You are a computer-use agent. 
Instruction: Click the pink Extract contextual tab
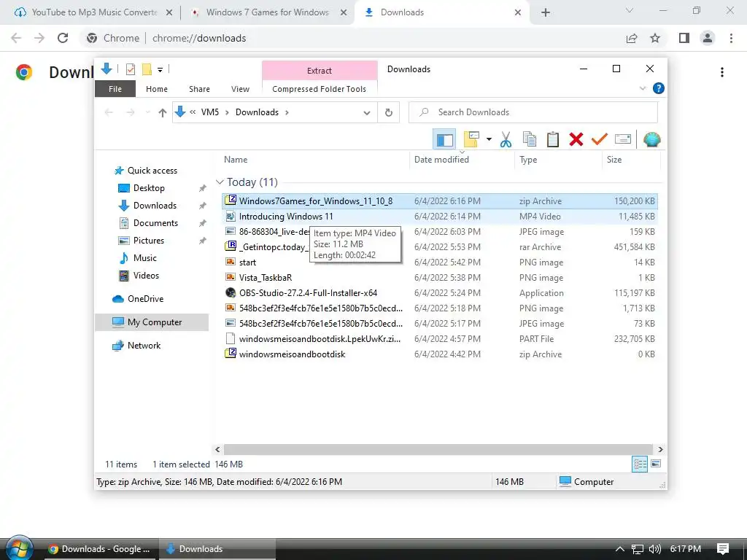(x=320, y=71)
